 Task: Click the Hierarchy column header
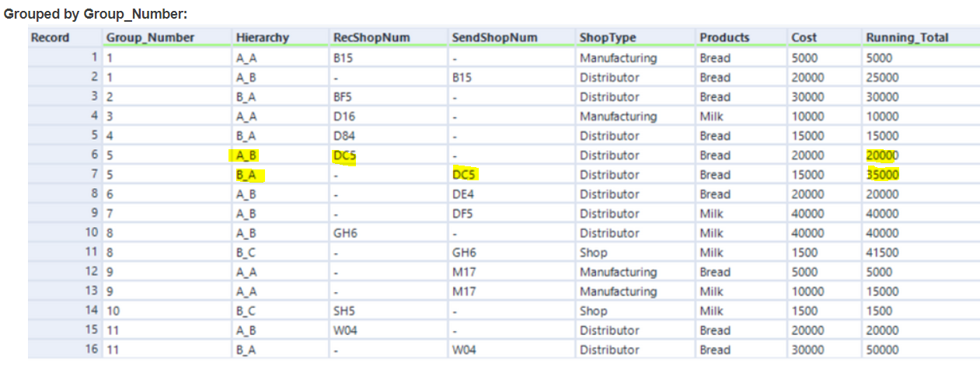coord(263,37)
